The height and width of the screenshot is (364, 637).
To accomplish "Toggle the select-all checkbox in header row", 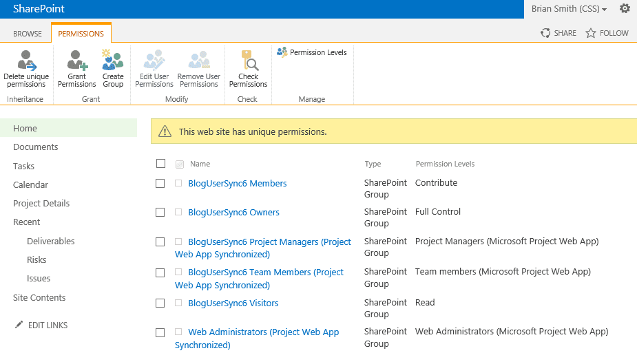I will pyautogui.click(x=161, y=163).
